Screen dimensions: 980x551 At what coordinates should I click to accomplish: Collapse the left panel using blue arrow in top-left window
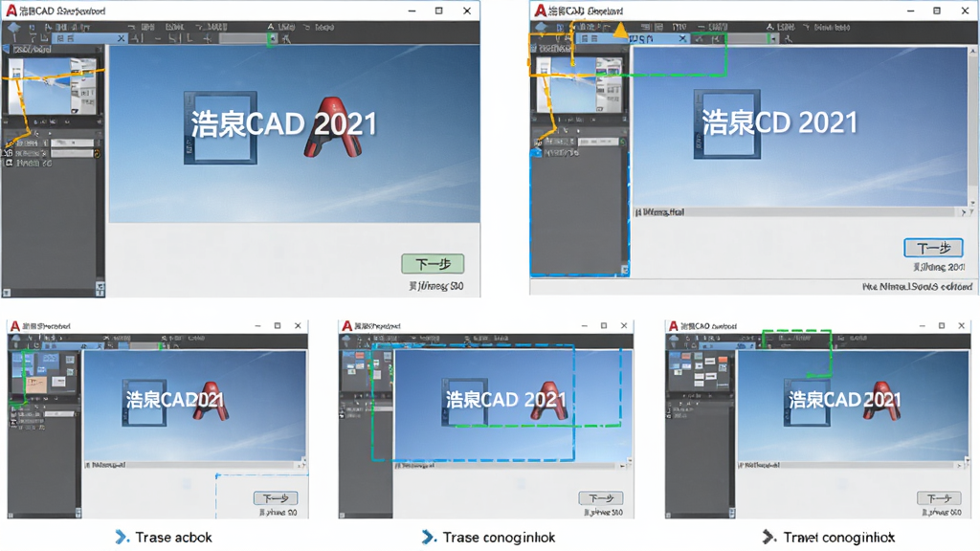(6, 49)
